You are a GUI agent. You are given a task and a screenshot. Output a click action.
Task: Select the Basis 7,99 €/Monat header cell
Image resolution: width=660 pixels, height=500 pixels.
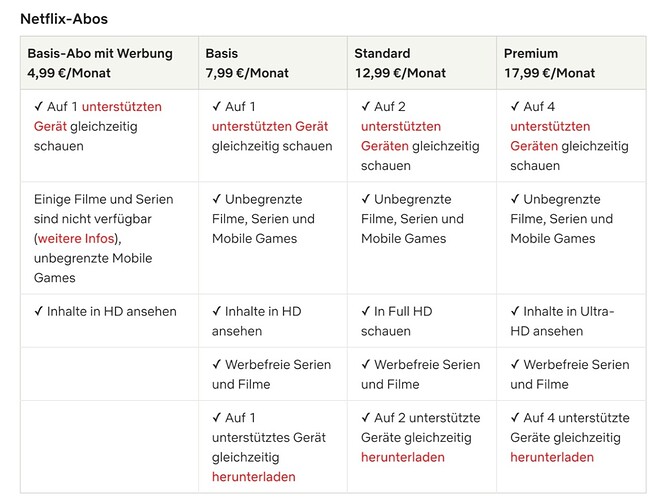[273, 63]
